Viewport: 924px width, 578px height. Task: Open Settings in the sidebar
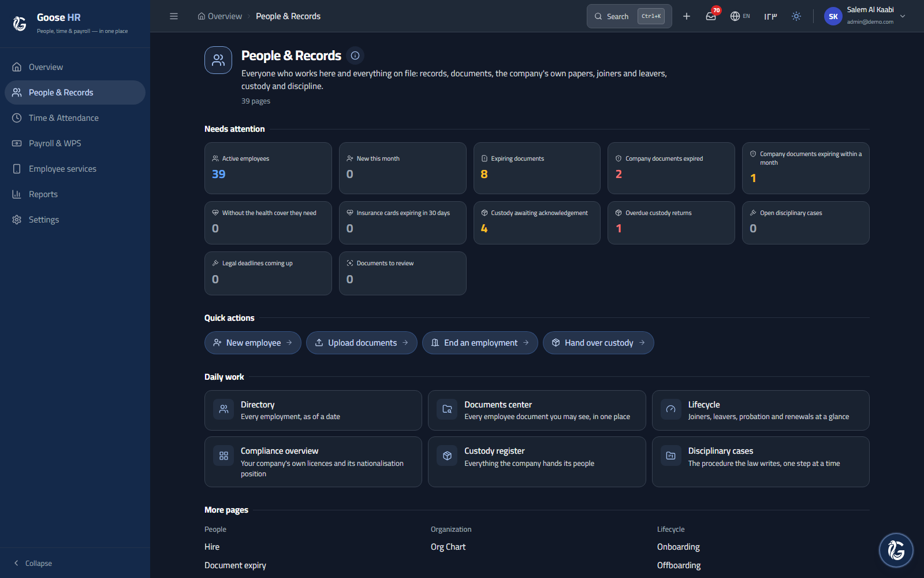coord(75,220)
